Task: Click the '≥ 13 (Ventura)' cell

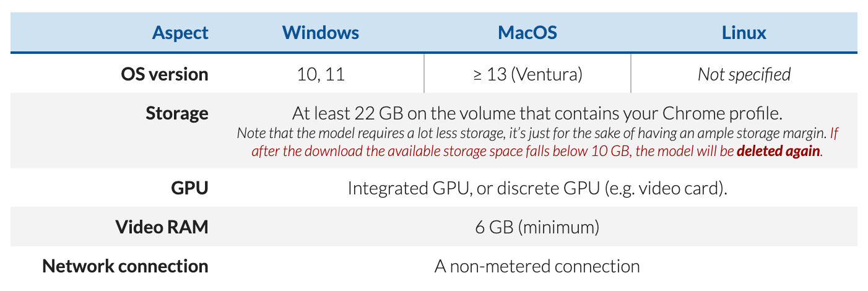Action: [527, 74]
